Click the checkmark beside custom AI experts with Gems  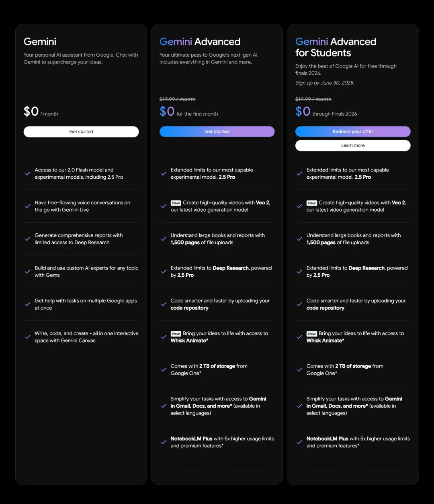28,271
